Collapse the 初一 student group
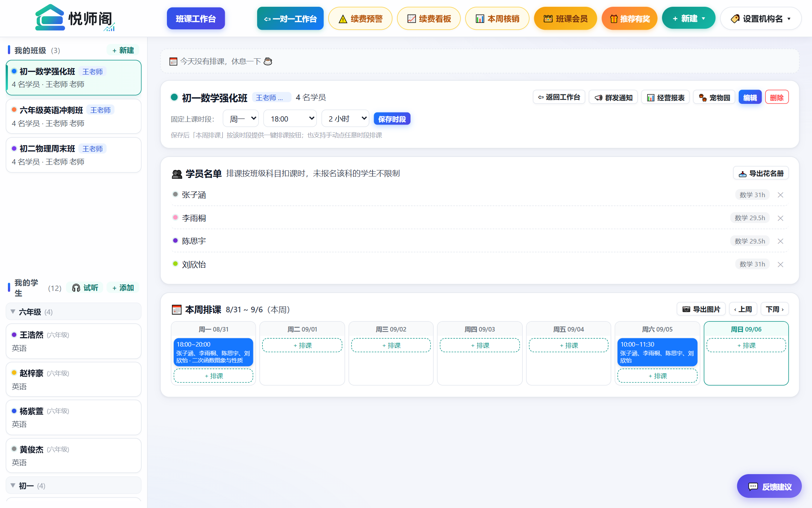This screenshot has height=508, width=812. (74, 485)
